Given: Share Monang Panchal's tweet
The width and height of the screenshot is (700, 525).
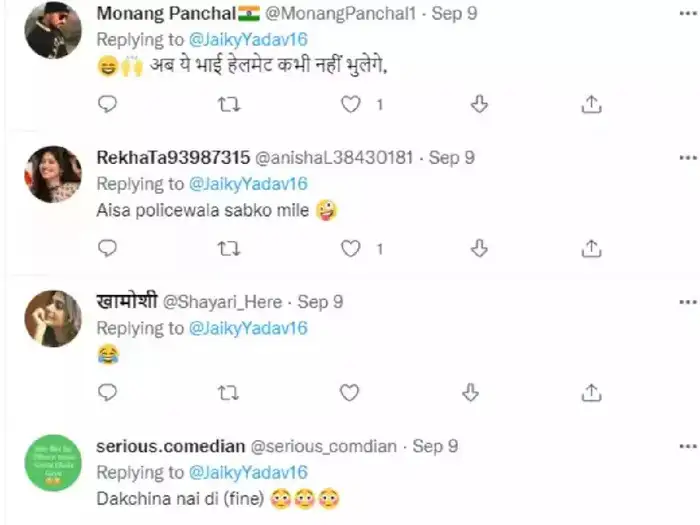Looking at the screenshot, I should click(x=591, y=104).
